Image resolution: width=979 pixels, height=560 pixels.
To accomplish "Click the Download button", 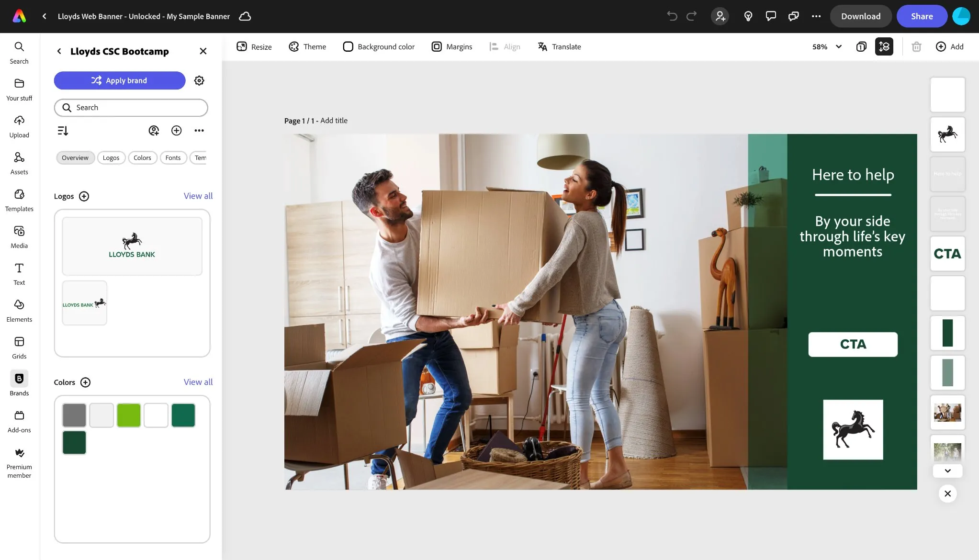I will point(861,16).
